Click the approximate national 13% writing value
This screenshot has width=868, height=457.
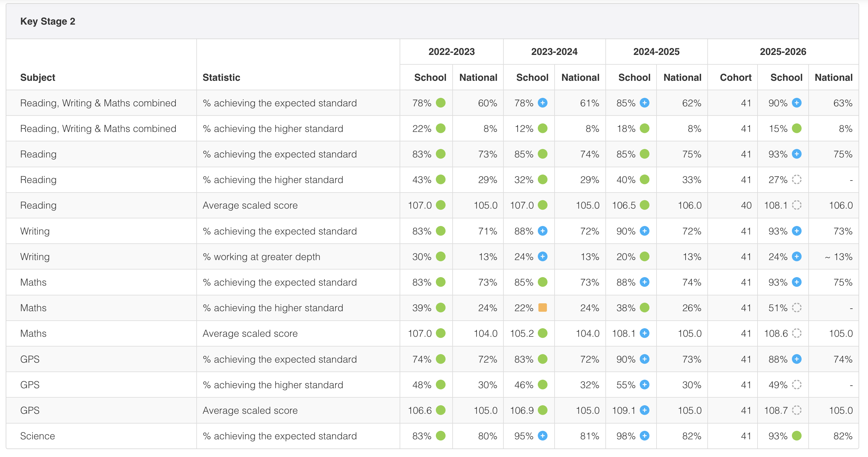pyautogui.click(x=838, y=257)
